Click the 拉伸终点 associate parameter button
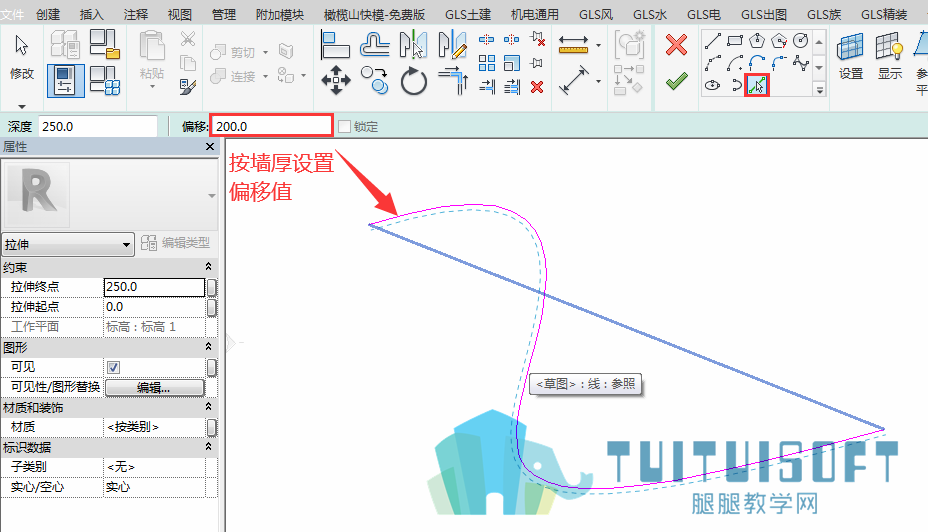 (x=211, y=287)
